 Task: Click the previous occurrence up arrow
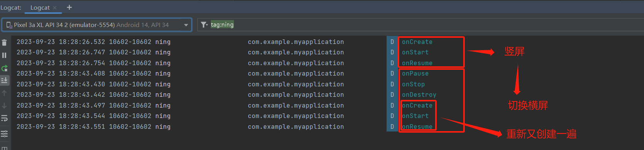point(4,93)
